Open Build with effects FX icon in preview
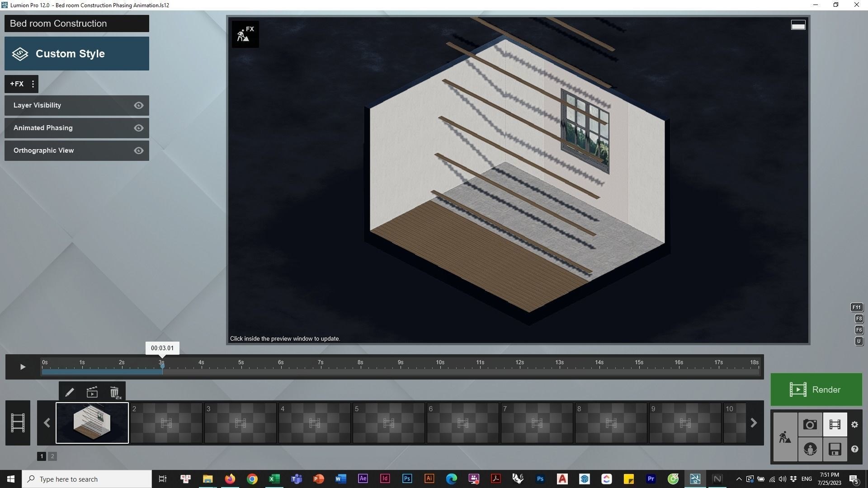The height and width of the screenshot is (488, 868). 245,34
